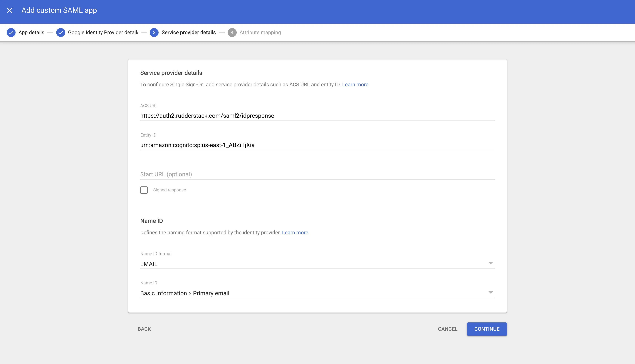Click the Service provider details card heading
Image resolution: width=635 pixels, height=364 pixels.
[171, 73]
